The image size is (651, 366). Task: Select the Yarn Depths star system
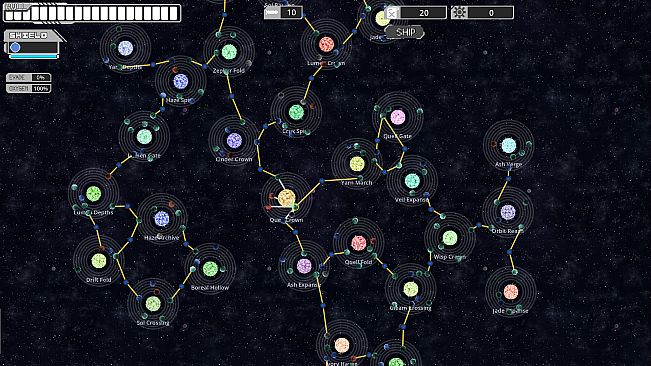click(x=125, y=48)
